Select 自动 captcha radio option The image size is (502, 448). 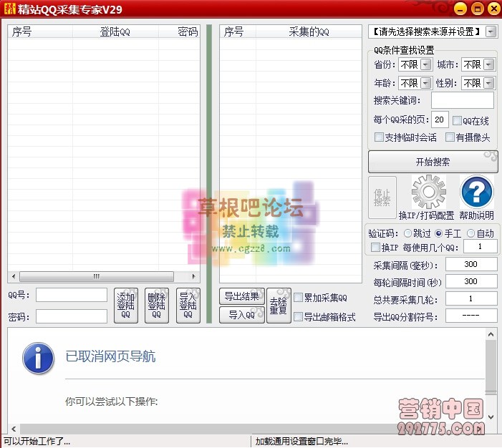(470, 233)
